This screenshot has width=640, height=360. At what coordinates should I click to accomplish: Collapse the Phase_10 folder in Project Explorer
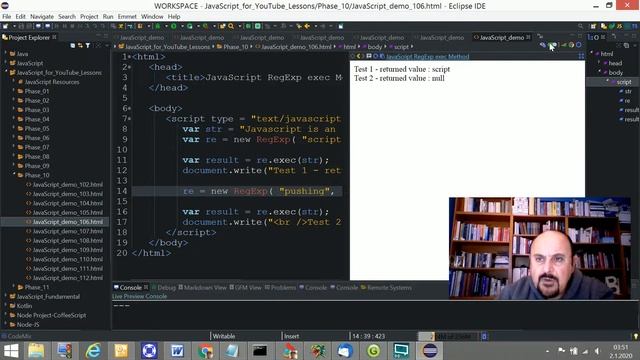tap(14, 174)
